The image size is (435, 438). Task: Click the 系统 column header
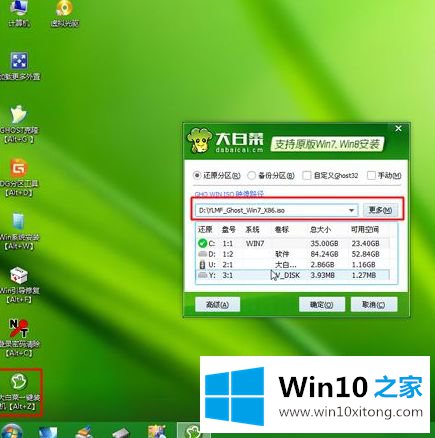click(252, 230)
